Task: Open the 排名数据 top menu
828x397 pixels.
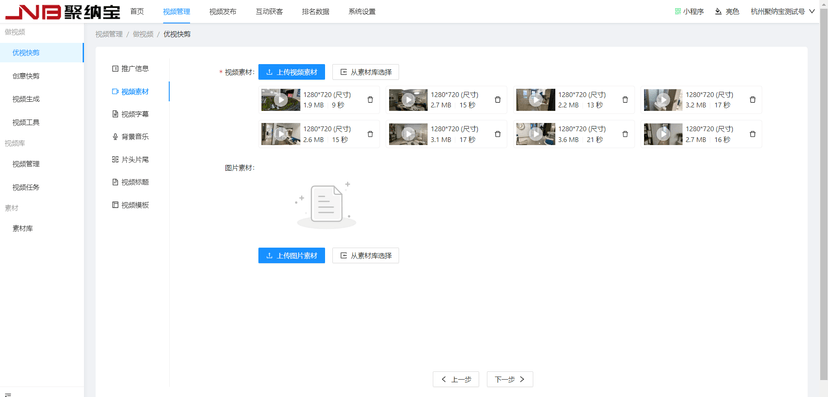Action: (x=316, y=12)
